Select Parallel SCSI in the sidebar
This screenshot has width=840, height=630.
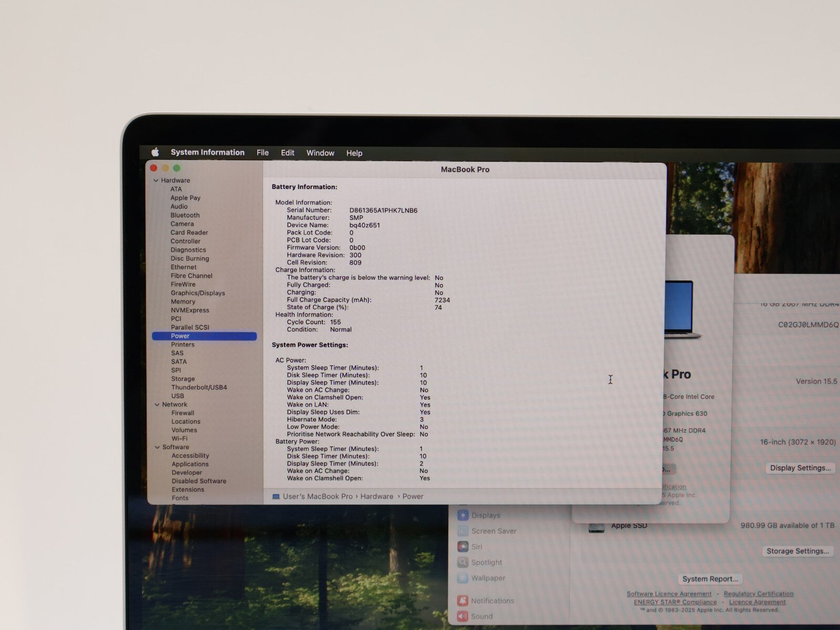(190, 327)
